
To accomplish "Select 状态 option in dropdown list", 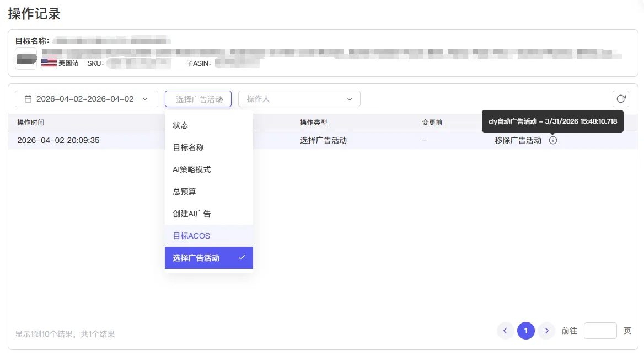I will [x=208, y=125].
